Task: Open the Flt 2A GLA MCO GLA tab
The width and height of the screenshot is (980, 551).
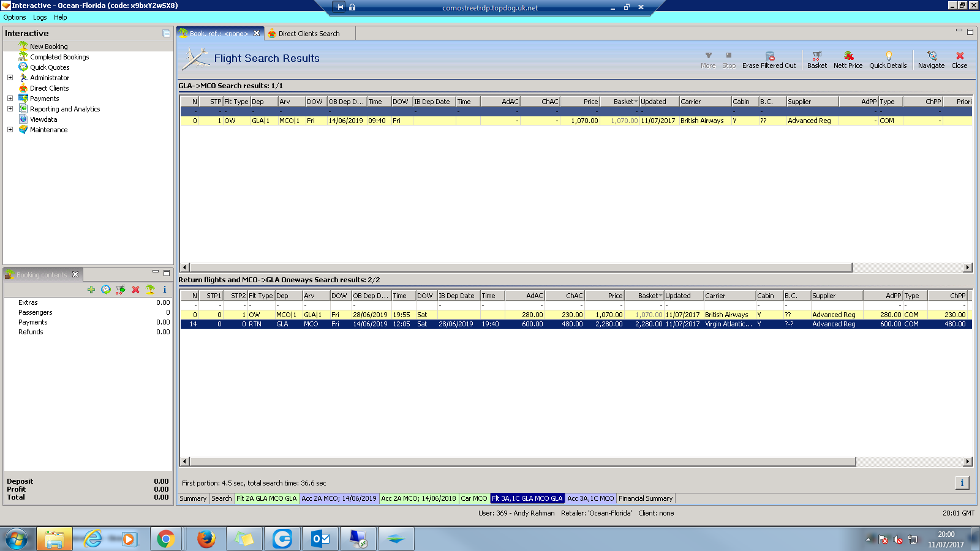Action: 266,498
